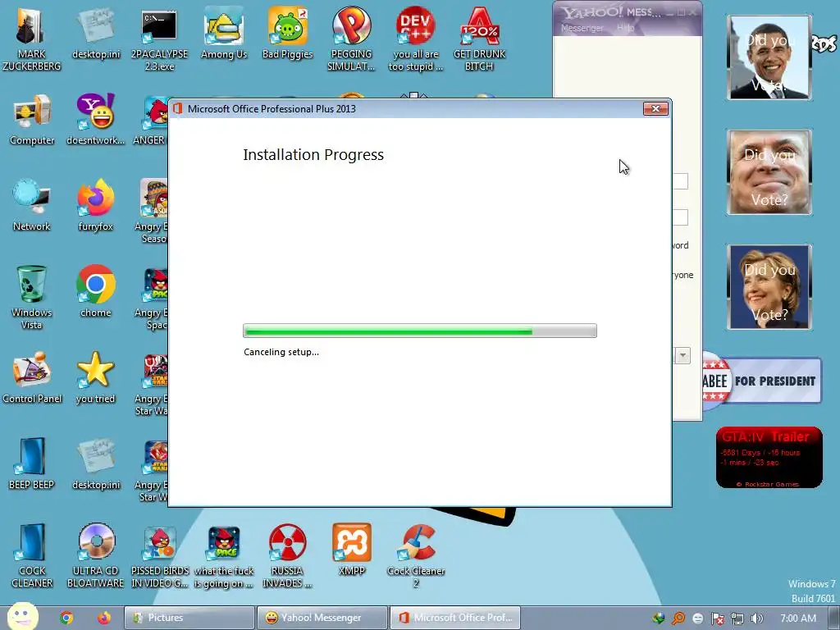The height and width of the screenshot is (630, 840).
Task: Click the 7:00 AM clock
Action: click(797, 619)
